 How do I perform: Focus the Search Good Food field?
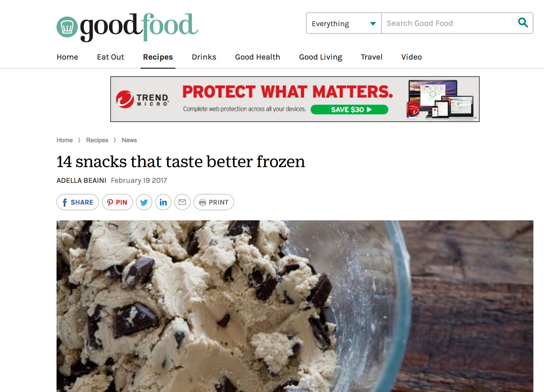click(449, 23)
